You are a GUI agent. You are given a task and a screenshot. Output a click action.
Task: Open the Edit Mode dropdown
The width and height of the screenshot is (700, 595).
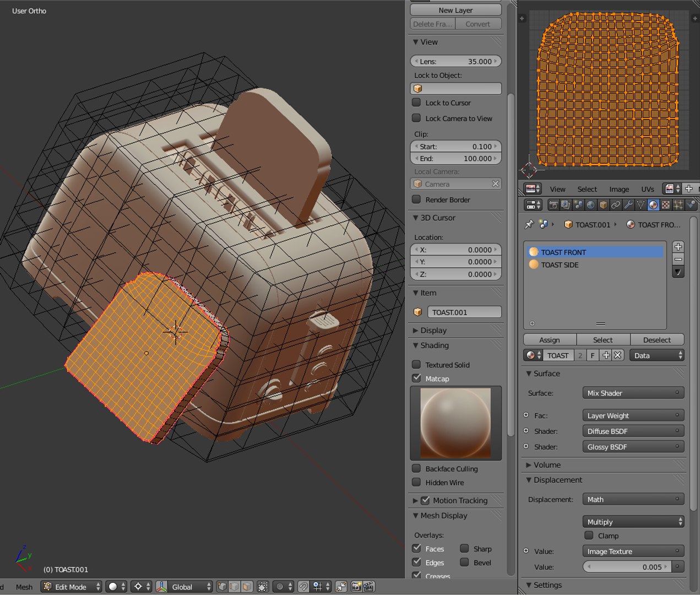pos(72,587)
